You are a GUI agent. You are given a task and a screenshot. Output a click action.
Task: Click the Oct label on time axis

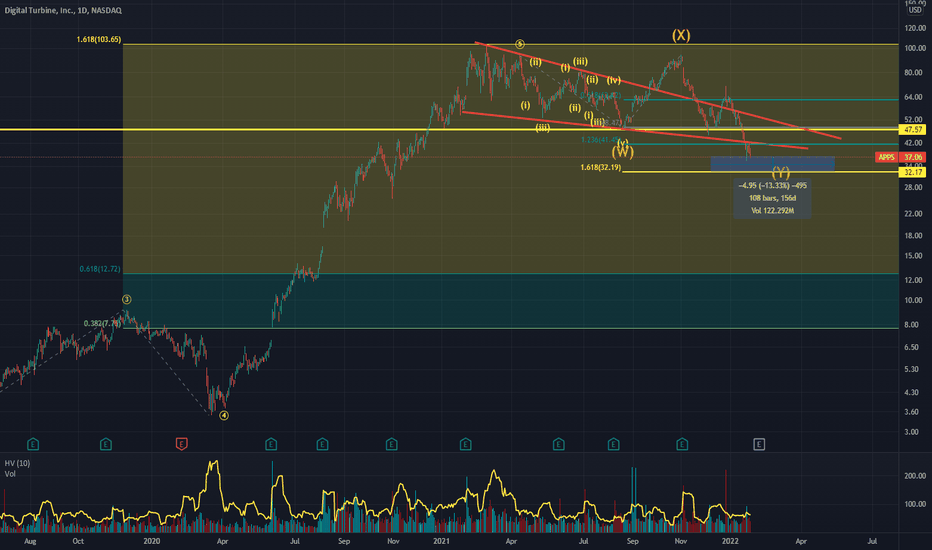[x=78, y=541]
